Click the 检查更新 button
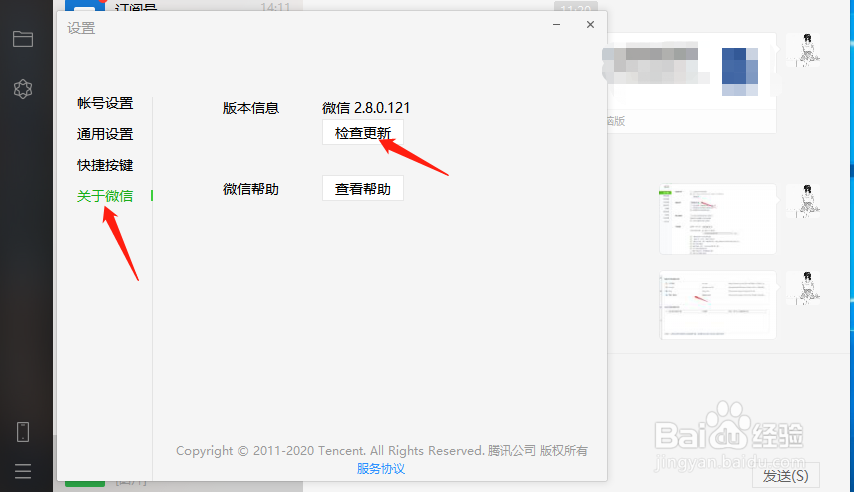854x492 pixels. pyautogui.click(x=363, y=132)
